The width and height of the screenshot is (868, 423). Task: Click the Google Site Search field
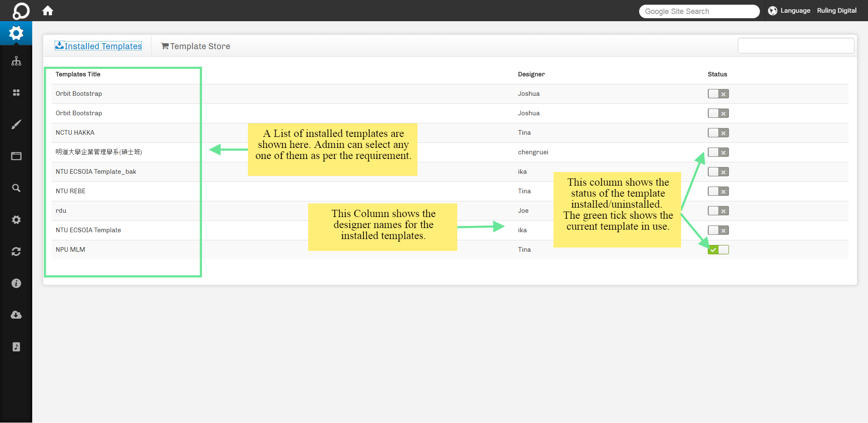[699, 11]
